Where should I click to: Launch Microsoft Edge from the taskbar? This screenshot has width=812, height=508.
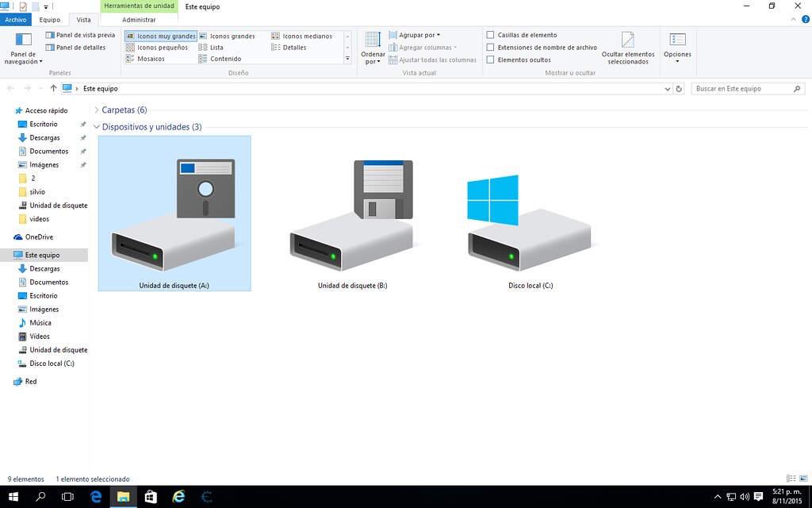96,497
